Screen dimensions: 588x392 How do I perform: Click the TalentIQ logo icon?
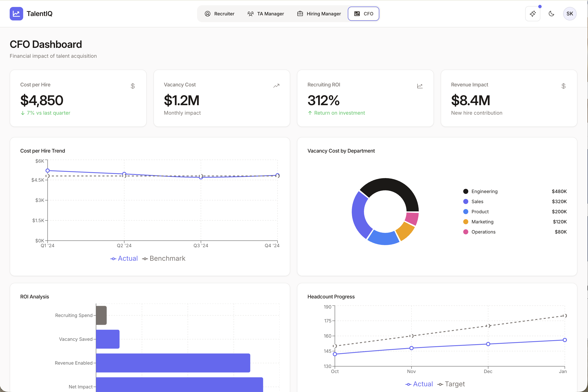point(16,13)
